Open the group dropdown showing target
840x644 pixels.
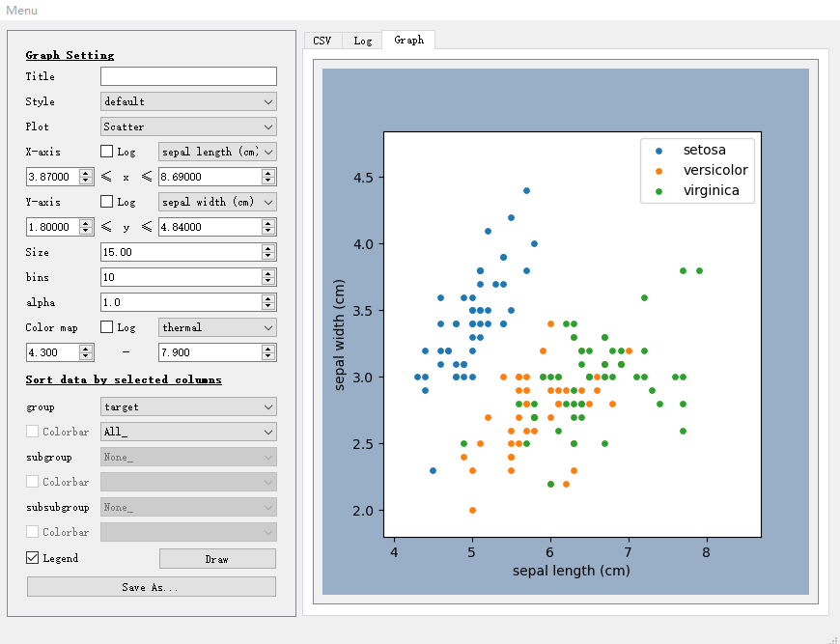click(x=188, y=406)
